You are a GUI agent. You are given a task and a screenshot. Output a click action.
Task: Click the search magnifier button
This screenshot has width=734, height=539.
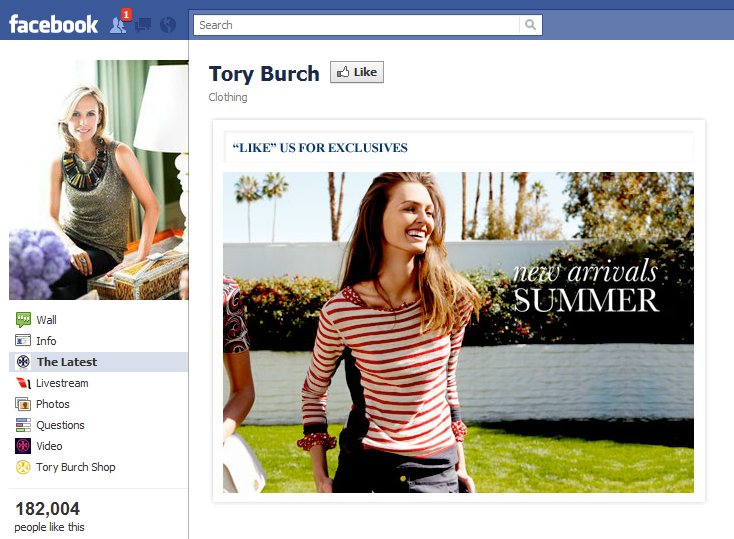point(530,25)
